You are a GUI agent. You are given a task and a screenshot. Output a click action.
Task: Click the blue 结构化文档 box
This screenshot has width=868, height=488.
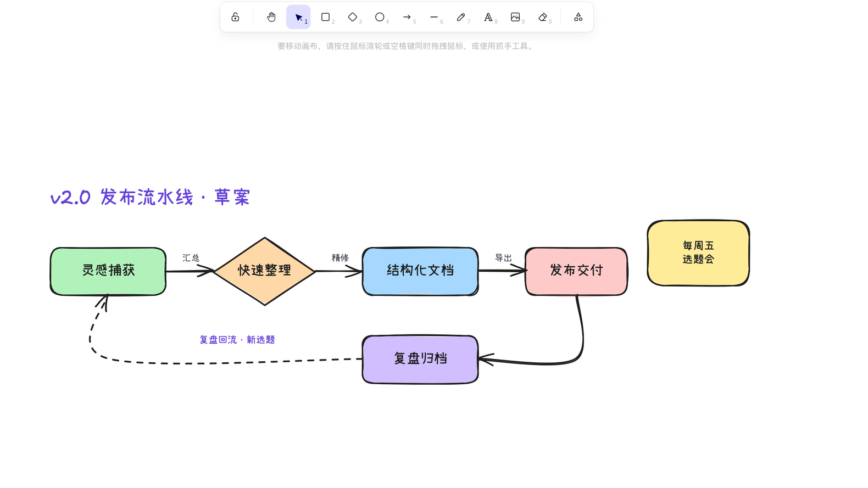pos(420,271)
